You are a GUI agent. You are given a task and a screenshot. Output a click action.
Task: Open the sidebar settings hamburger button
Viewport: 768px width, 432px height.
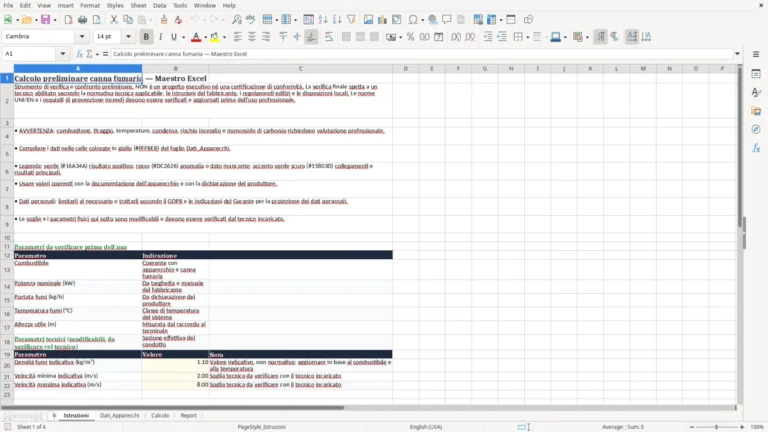[x=756, y=54]
